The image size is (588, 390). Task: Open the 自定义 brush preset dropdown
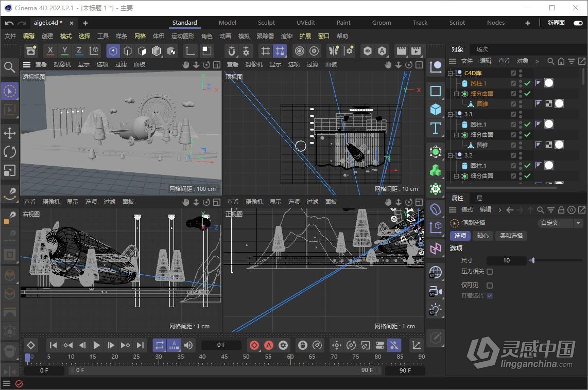click(x=560, y=223)
